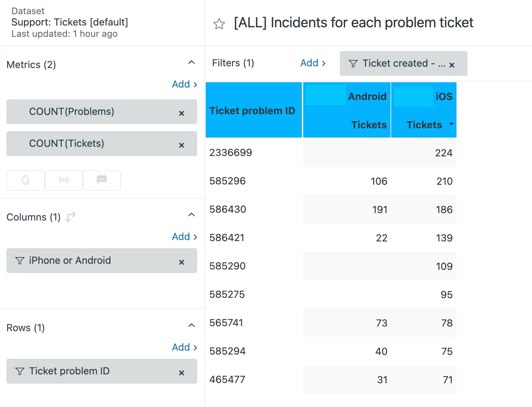Viewport: 532px width, 407px height.
Task: Open the Ticket created filter chip
Action: click(x=397, y=63)
